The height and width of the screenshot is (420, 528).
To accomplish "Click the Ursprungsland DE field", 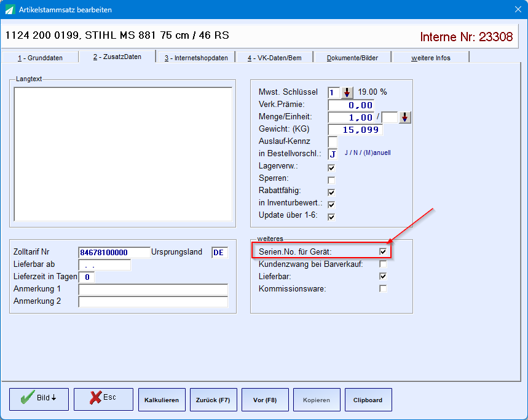I will (x=219, y=252).
